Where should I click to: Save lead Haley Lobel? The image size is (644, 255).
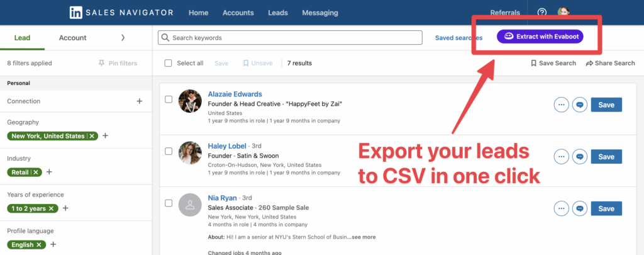pos(606,157)
